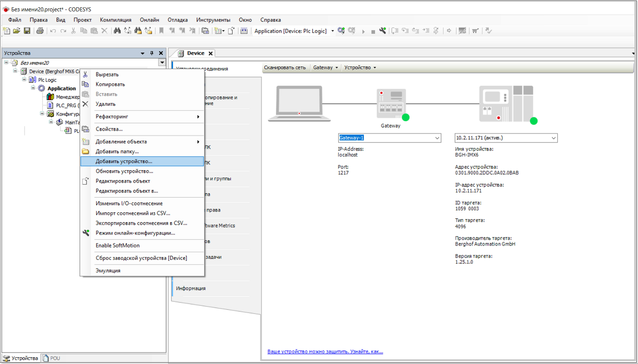Click the shopping cart store icon
Viewport: 638px width, 364px height.
[x=475, y=31]
